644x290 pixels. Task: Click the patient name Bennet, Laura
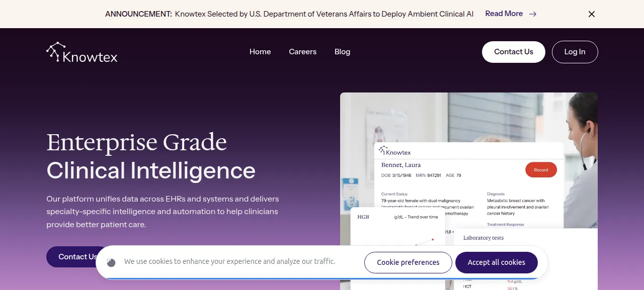click(401, 165)
